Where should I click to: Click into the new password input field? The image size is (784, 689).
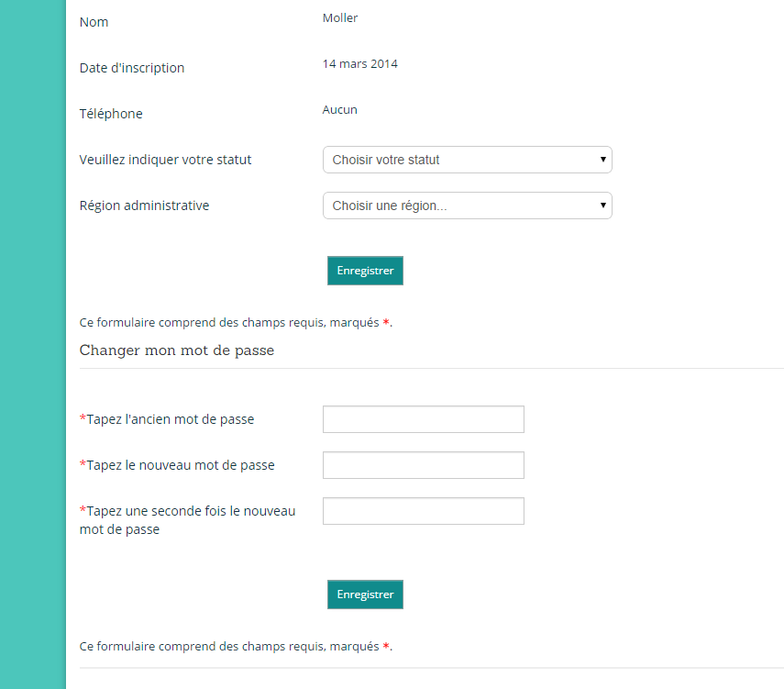[x=423, y=465]
